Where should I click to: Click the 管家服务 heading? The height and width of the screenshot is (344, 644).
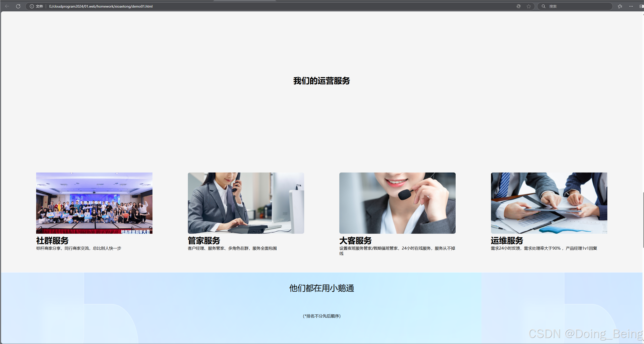point(204,240)
